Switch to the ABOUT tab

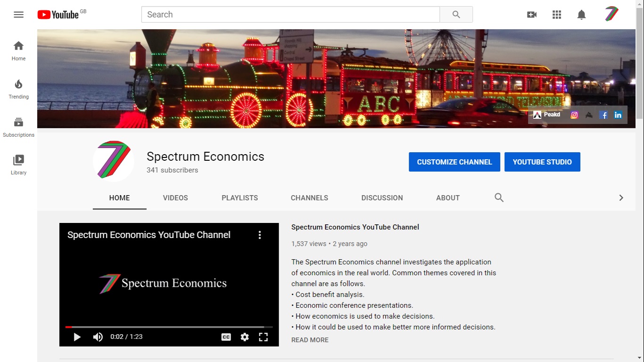click(448, 198)
